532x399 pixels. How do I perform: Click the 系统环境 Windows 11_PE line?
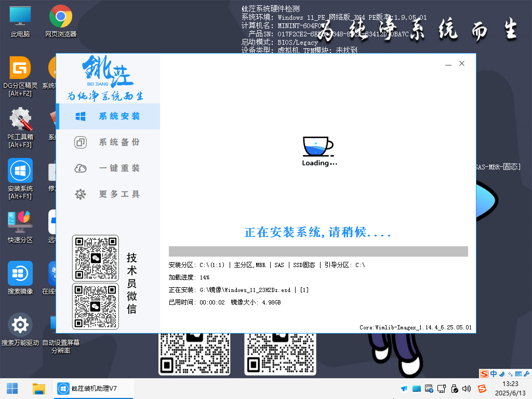point(334,17)
